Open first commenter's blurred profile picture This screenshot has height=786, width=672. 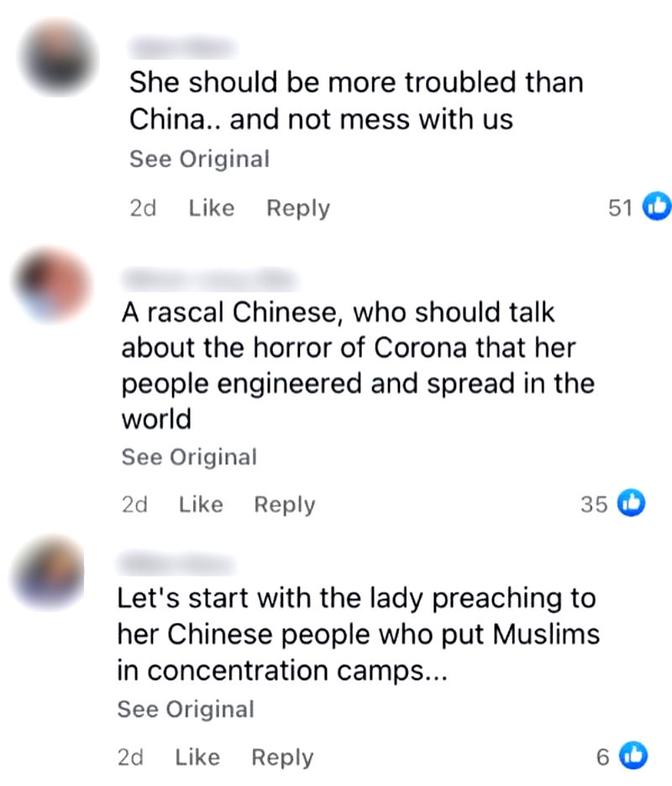tap(58, 57)
